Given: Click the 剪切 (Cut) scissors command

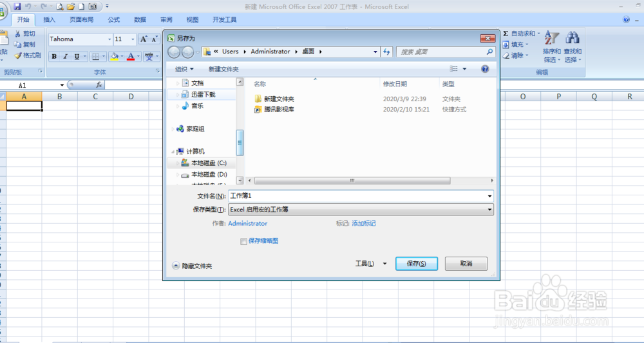Looking at the screenshot, I should pyautogui.click(x=24, y=34).
